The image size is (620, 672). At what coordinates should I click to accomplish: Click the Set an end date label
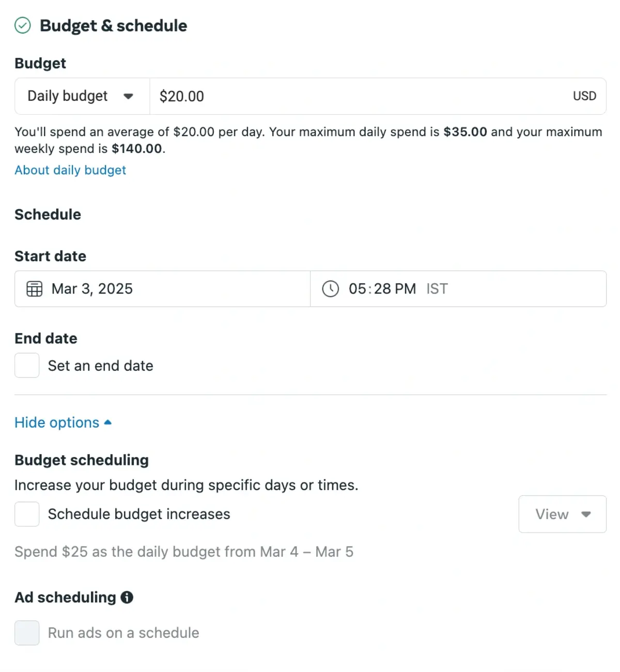pyautogui.click(x=101, y=366)
